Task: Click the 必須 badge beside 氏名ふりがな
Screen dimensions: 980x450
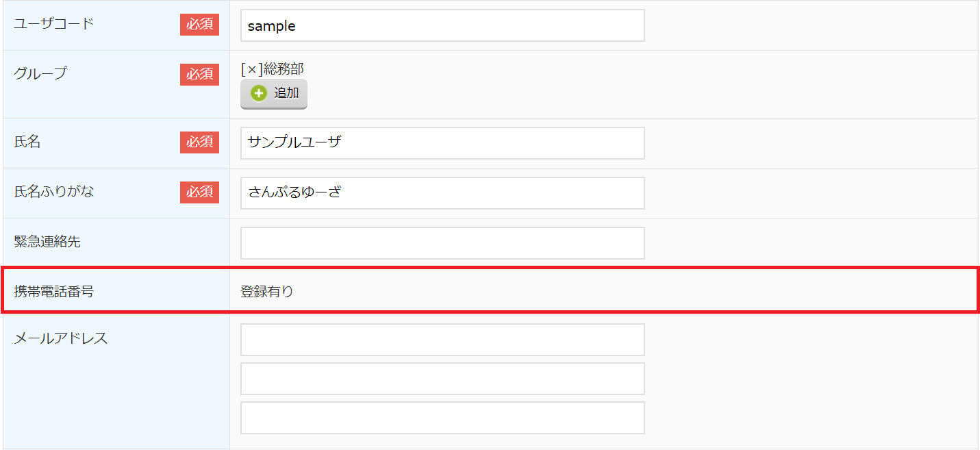Action: point(199,192)
